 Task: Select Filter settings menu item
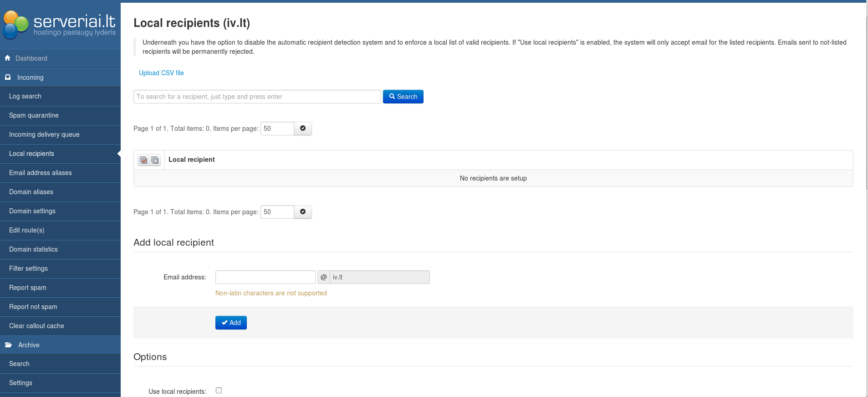(x=28, y=268)
